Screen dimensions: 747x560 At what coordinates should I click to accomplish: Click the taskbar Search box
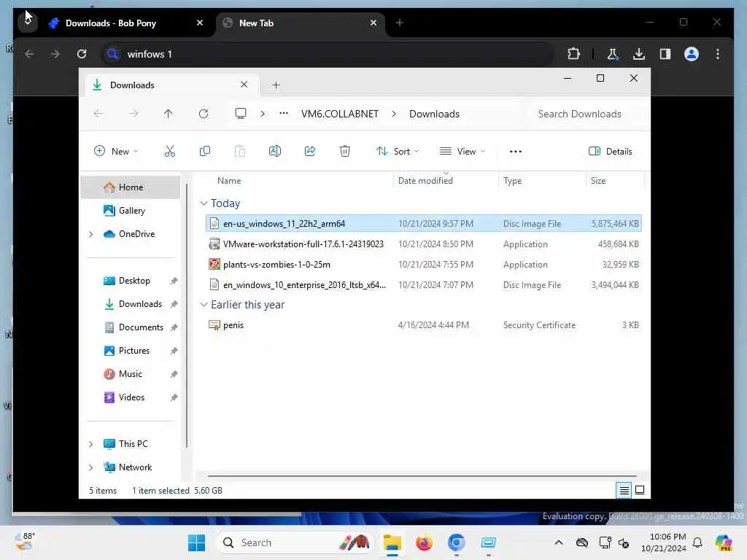click(x=295, y=542)
